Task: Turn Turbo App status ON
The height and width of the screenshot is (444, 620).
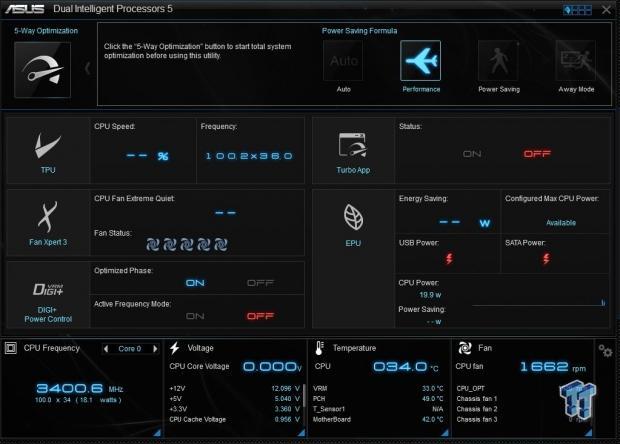Action: pyautogui.click(x=472, y=153)
